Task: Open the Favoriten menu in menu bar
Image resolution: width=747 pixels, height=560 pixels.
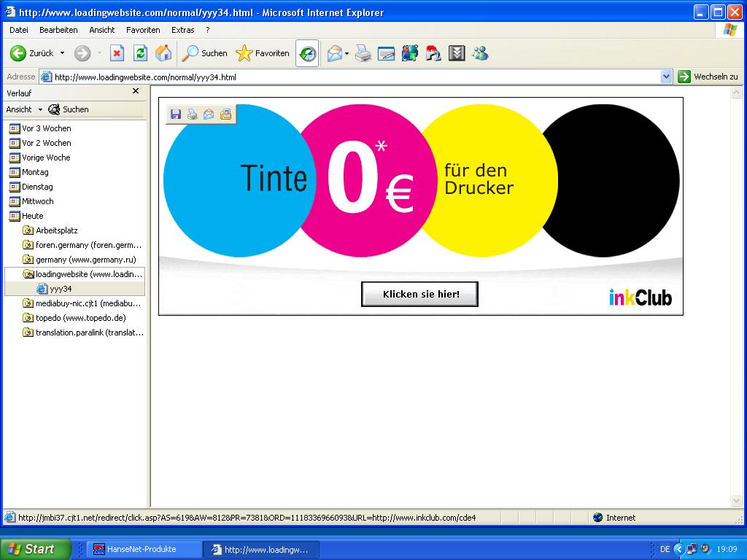Action: click(143, 29)
